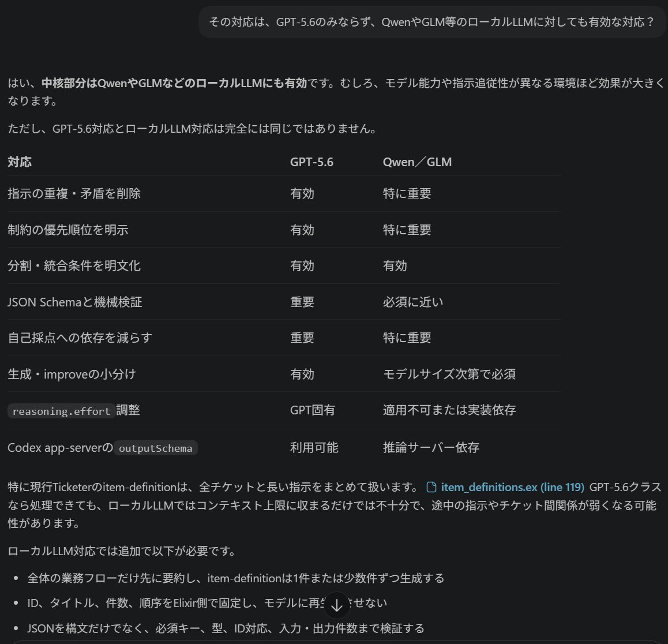Viewport: 668px width, 644px height.
Task: Click the scroll-to-bottom arrow button
Action: [336, 605]
